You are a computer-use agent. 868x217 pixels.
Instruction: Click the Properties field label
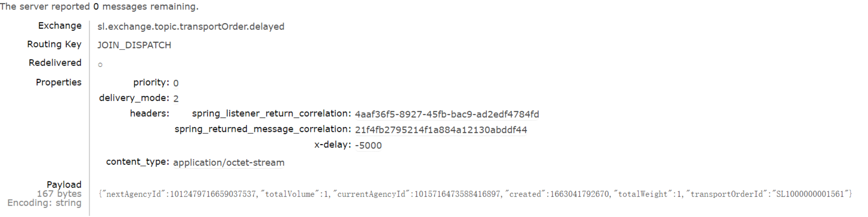[59, 82]
